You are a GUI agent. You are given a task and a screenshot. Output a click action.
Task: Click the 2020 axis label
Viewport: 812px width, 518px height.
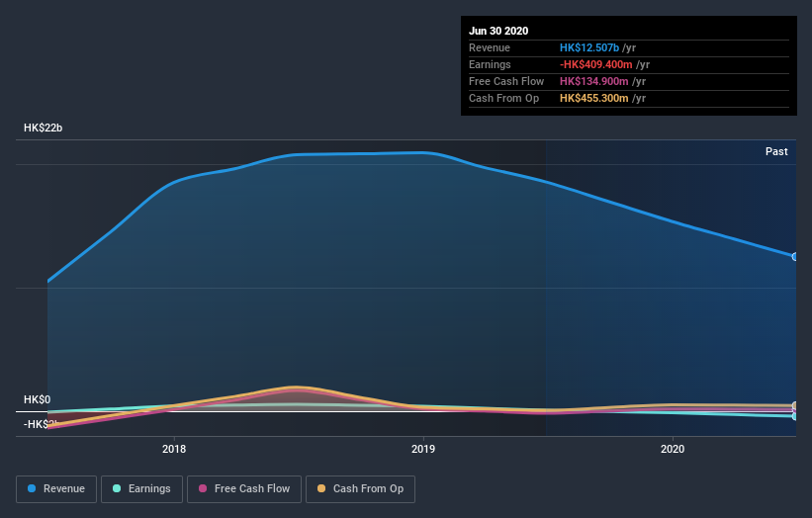(x=673, y=449)
